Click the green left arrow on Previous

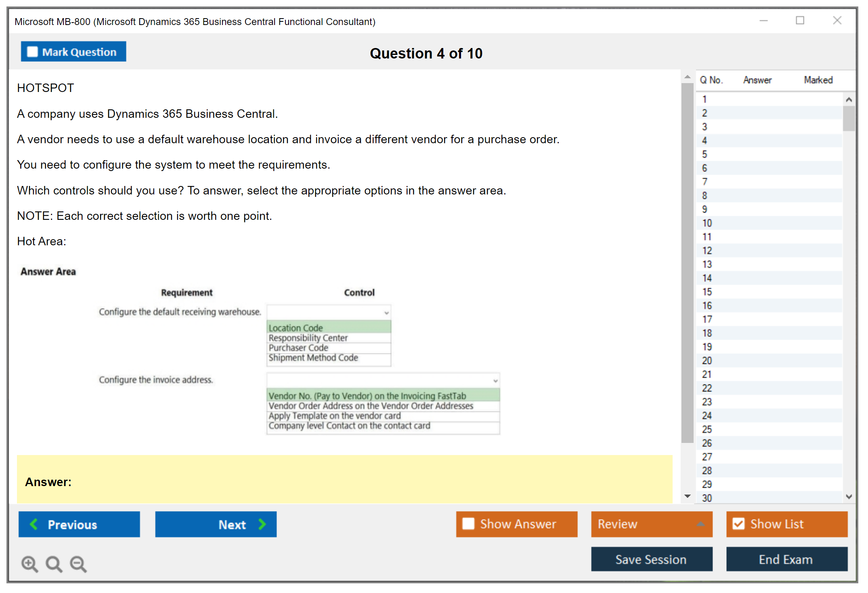(34, 524)
